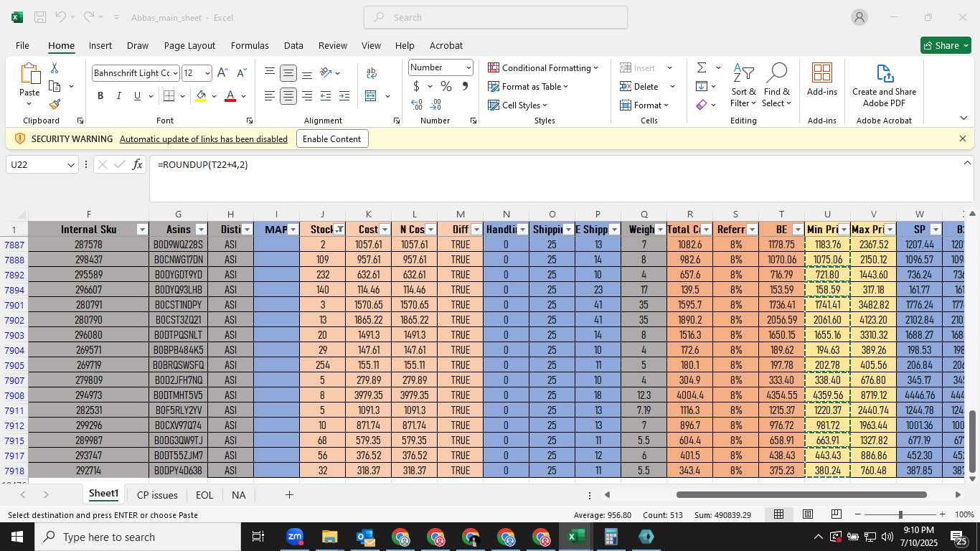Open Sort & Filter tool

coord(743,86)
